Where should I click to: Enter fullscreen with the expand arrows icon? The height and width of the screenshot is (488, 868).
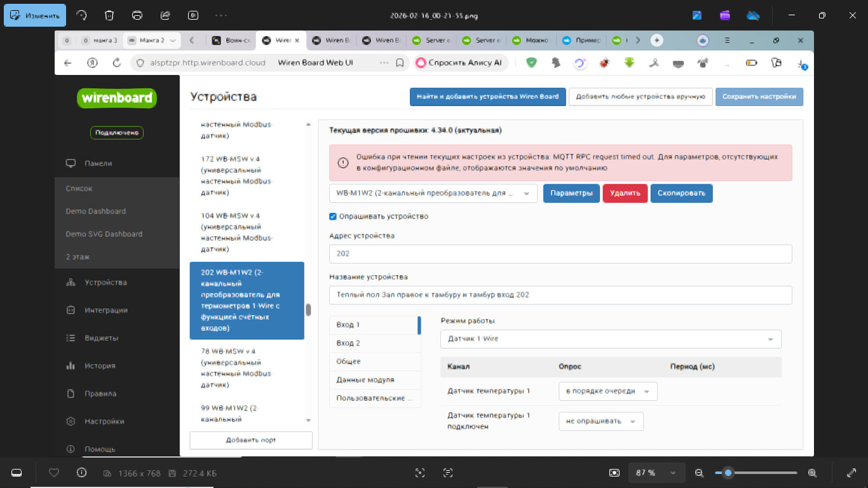click(851, 473)
